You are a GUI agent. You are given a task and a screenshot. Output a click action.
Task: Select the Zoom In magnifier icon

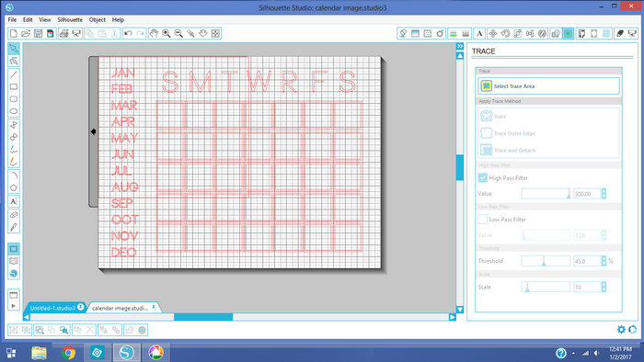point(167,34)
